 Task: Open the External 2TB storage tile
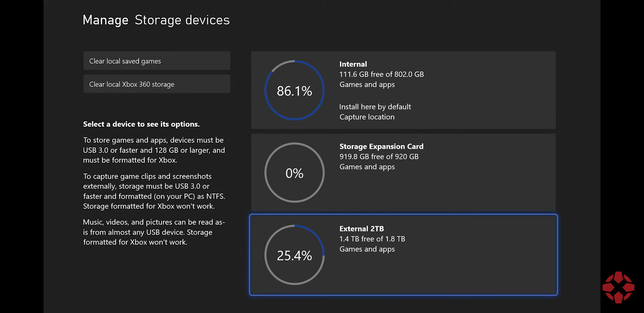403,255
